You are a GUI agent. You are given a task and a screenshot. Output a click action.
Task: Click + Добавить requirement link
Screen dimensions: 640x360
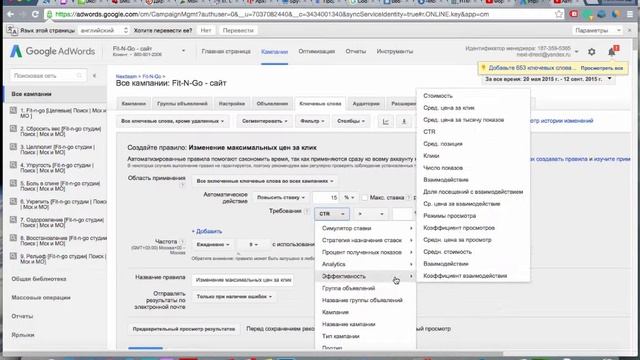[x=207, y=231]
